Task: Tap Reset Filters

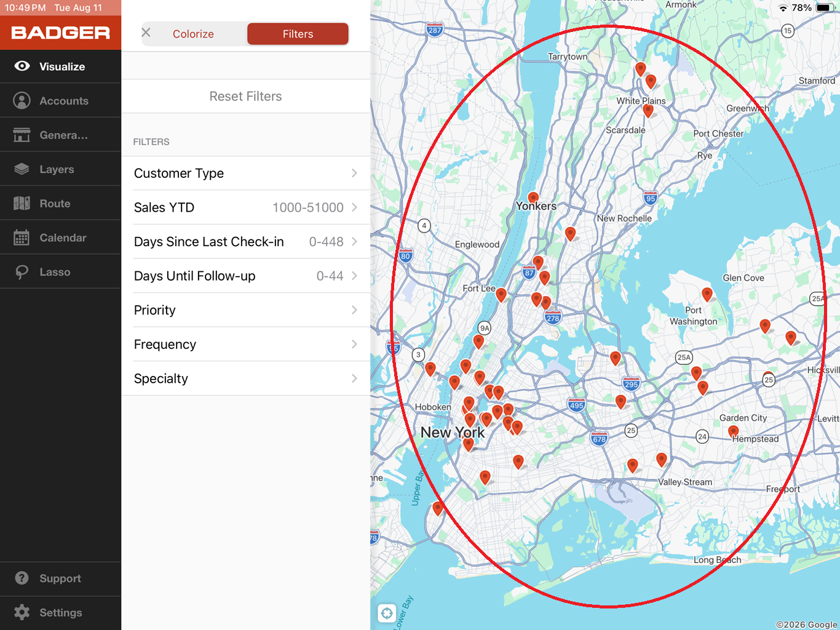Action: [x=245, y=96]
